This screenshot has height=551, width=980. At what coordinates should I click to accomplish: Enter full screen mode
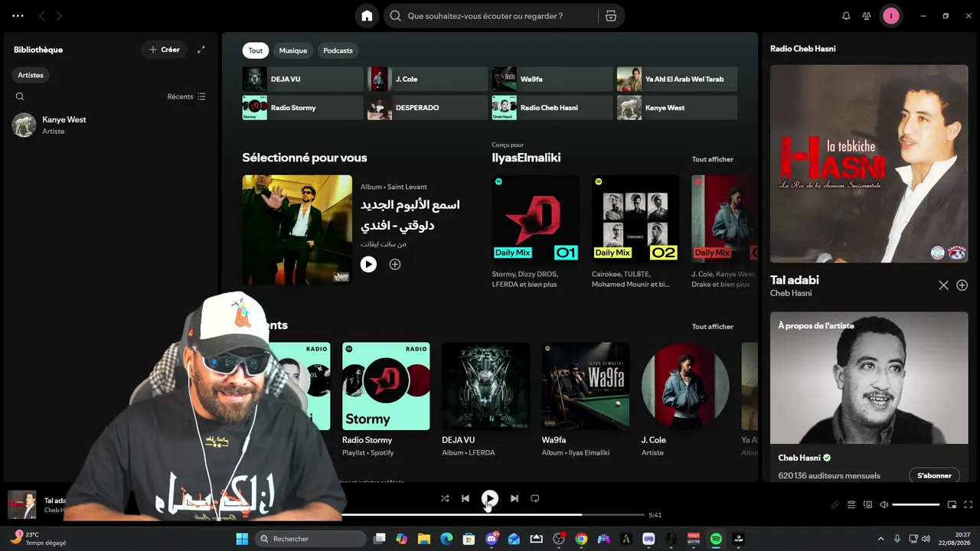pos(968,504)
